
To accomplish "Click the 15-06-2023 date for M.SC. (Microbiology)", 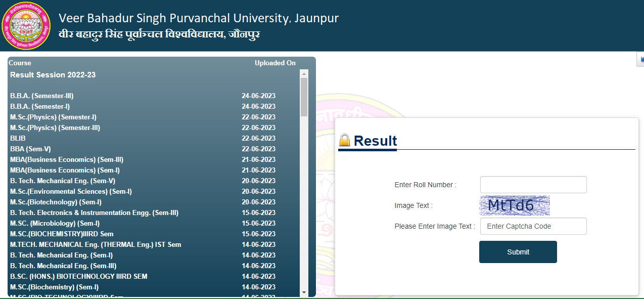I will (258, 223).
